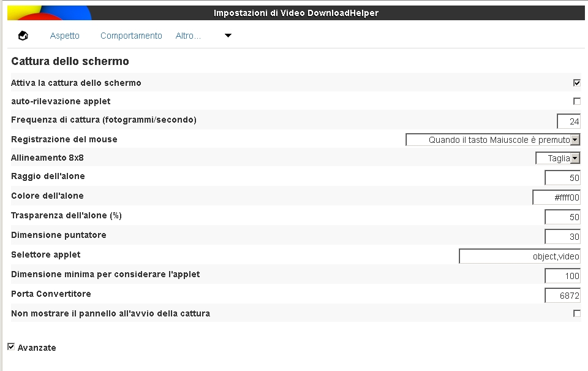Screen dimensions: 588x371
Task: Click the 'Colore dell'alone' field with #ffff00
Action: point(557,197)
